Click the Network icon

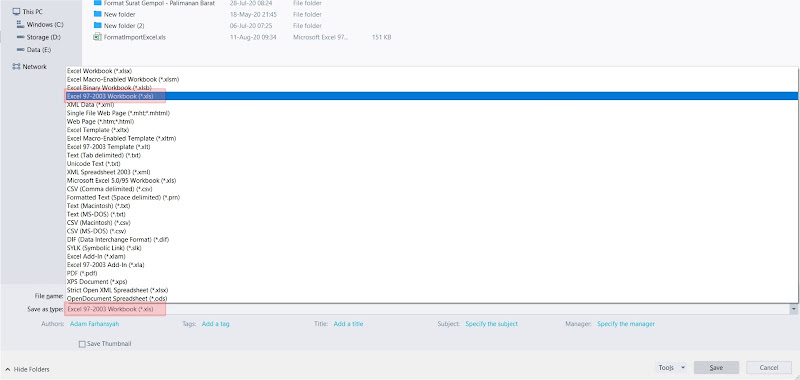(x=16, y=67)
